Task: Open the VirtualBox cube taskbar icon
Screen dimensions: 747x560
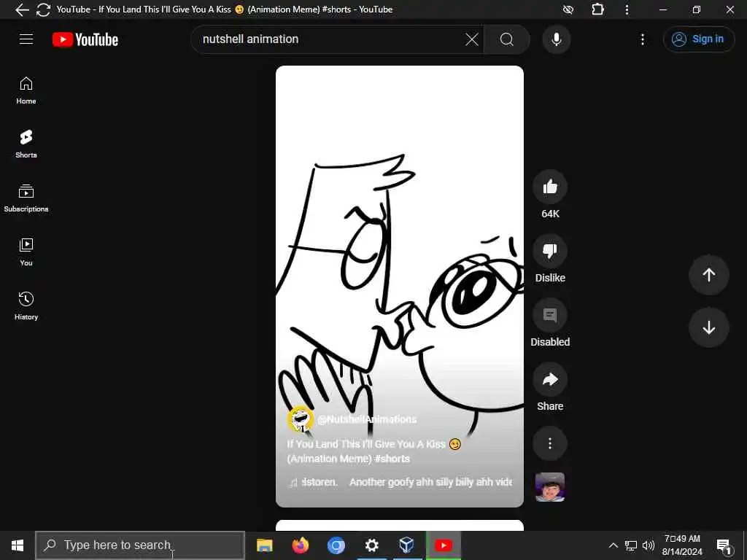Action: pyautogui.click(x=407, y=545)
